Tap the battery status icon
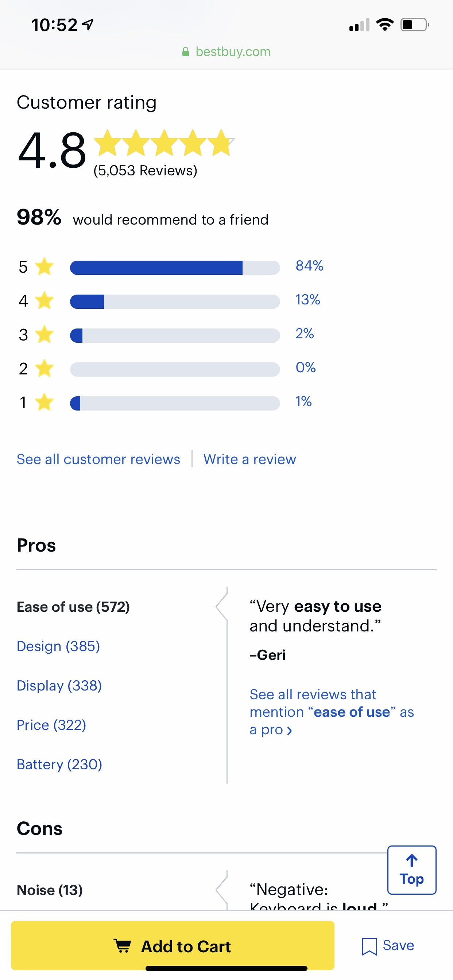Screen dimensions: 453x980 [x=415, y=25]
